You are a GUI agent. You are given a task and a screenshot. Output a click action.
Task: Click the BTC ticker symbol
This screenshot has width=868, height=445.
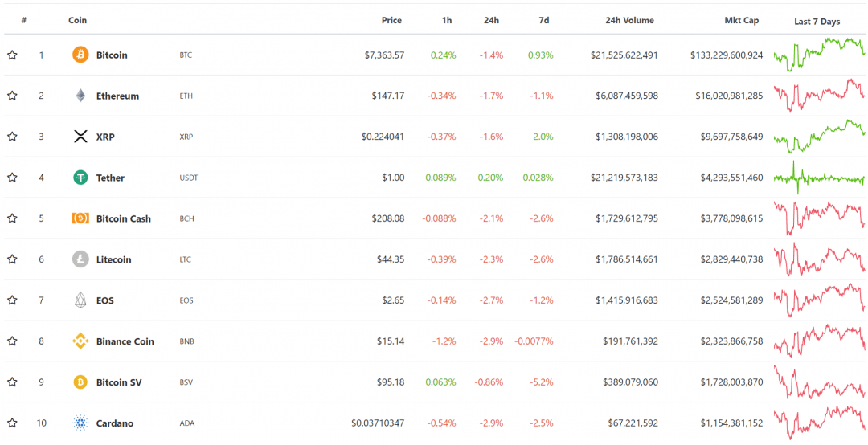pyautogui.click(x=186, y=55)
